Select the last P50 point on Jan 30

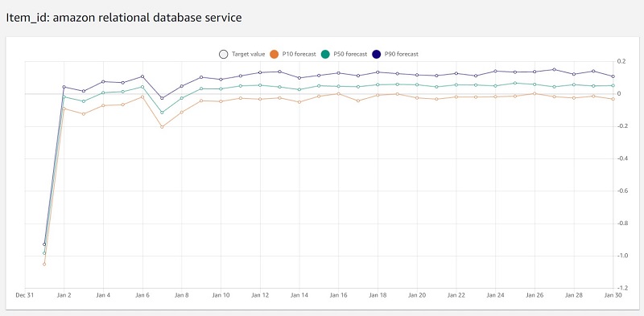613,86
